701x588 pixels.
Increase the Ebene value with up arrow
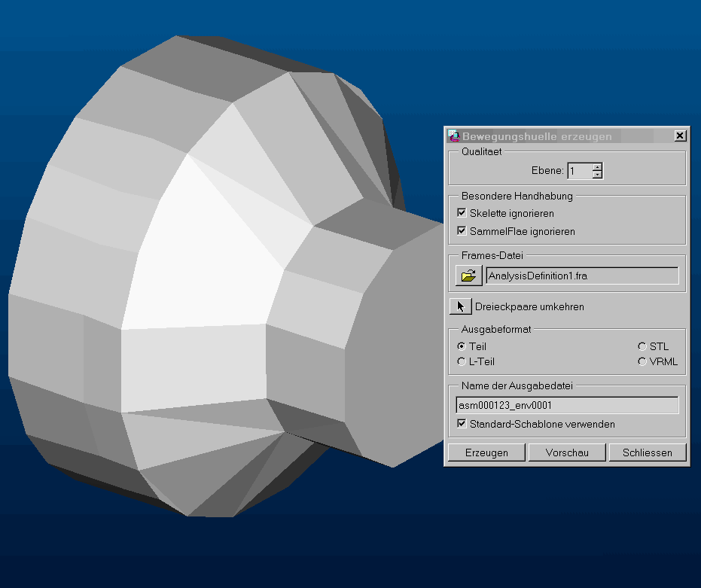597,167
